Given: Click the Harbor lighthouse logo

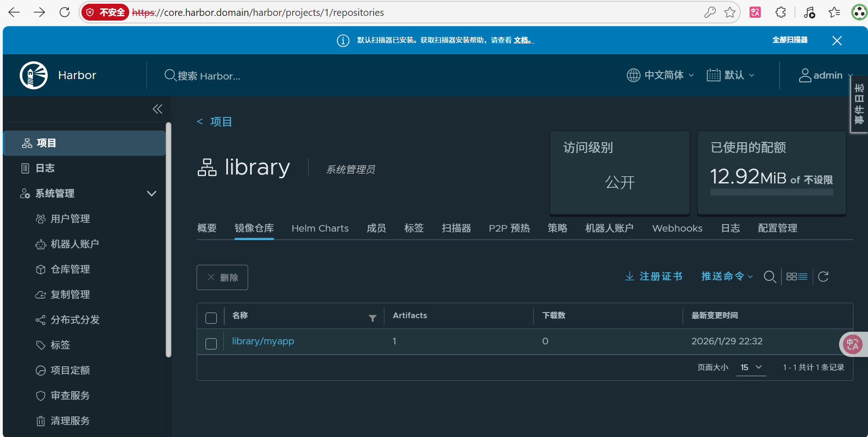Looking at the screenshot, I should point(34,75).
